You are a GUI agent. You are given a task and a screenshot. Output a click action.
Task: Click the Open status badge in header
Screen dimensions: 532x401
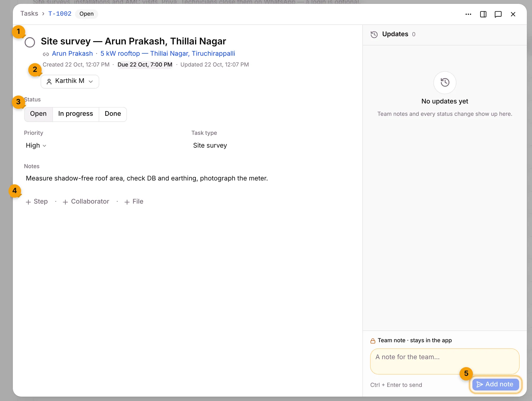[86, 14]
